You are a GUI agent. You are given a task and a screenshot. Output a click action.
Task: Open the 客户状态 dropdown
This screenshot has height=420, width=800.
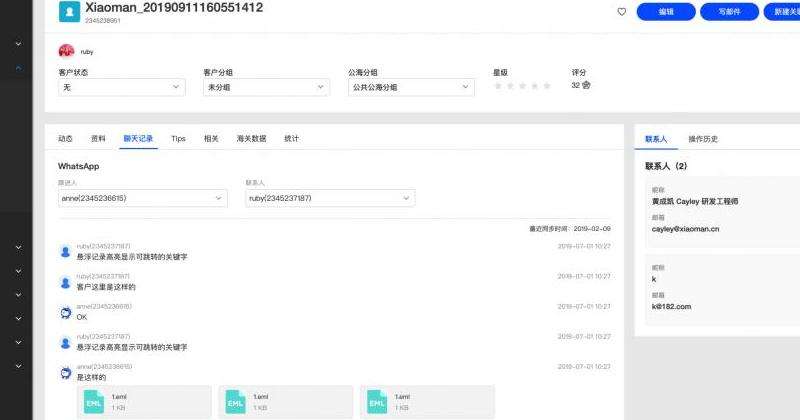click(x=121, y=88)
